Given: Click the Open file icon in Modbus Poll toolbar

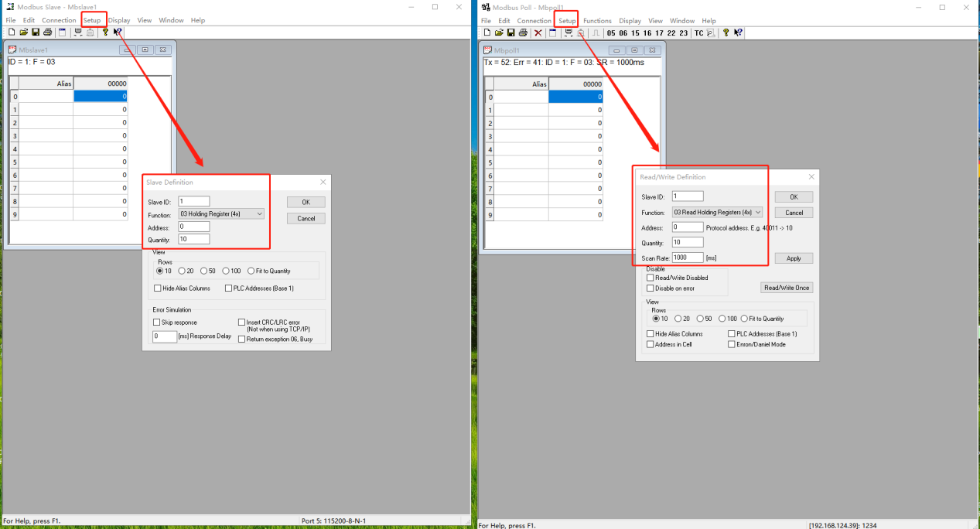Looking at the screenshot, I should click(x=499, y=32).
